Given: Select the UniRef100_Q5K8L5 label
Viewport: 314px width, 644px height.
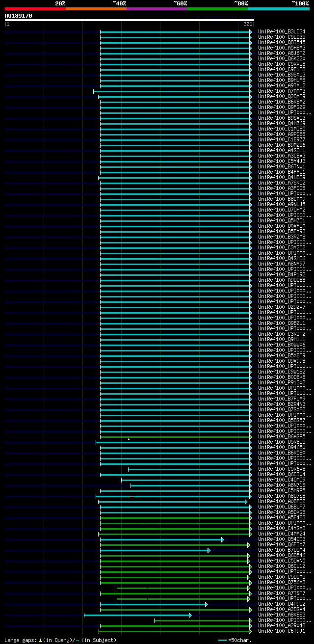Looking at the screenshot, I should [x=282, y=442].
